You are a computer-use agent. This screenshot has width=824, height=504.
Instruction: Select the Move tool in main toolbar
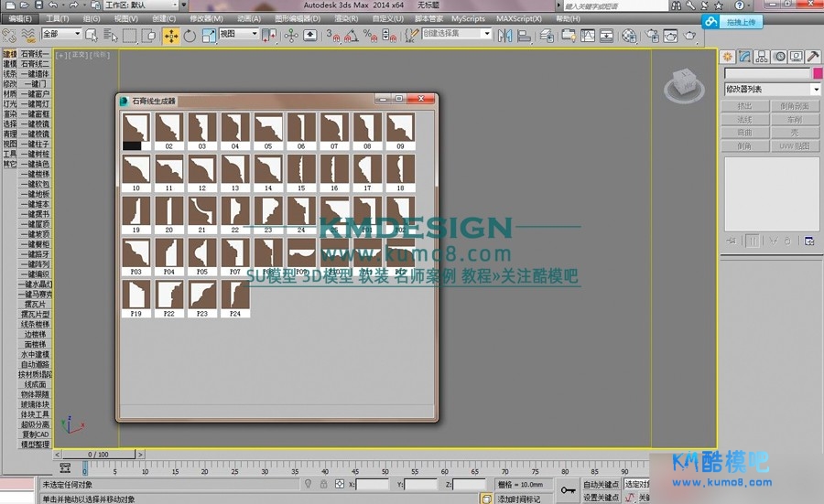171,36
